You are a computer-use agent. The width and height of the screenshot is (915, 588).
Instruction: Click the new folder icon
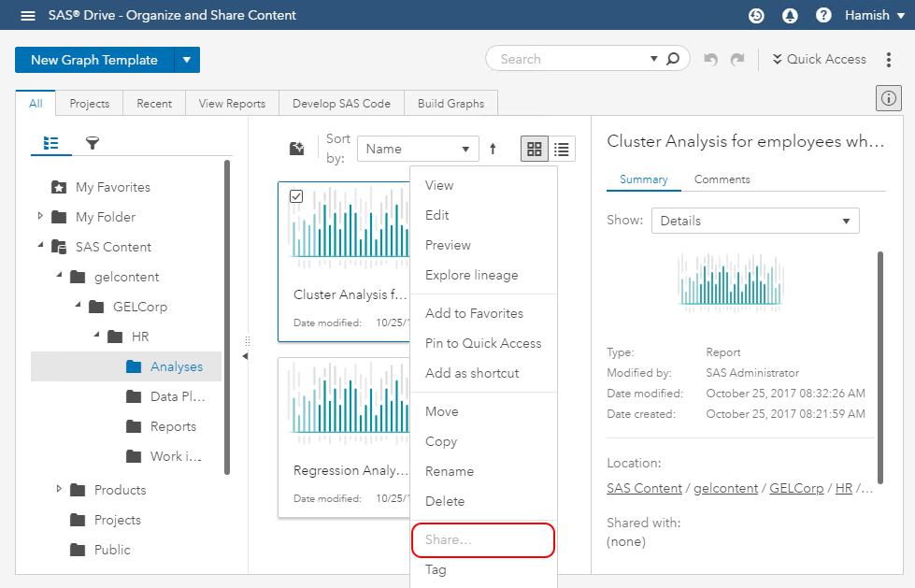click(x=297, y=149)
